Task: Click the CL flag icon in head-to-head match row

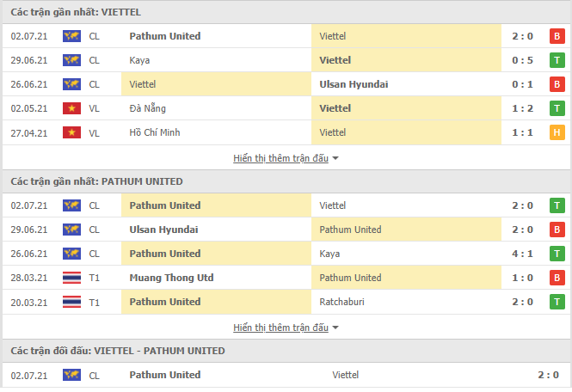Action: (x=71, y=375)
